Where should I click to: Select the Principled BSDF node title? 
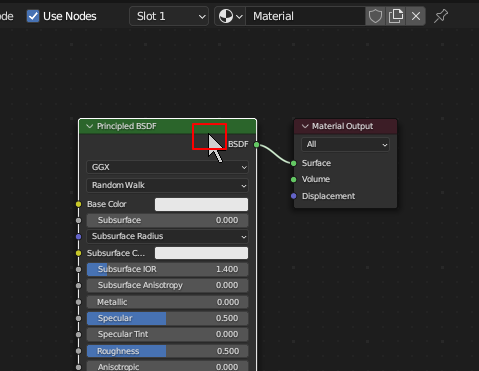[x=127, y=126]
